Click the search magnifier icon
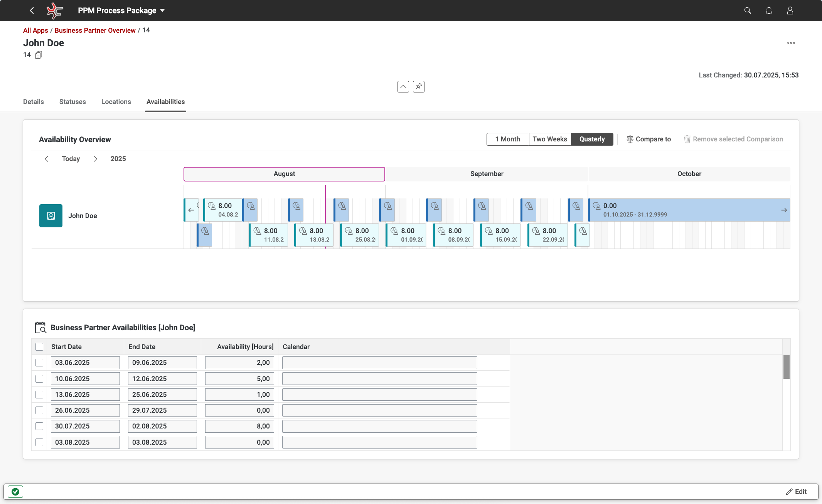Viewport: 822px width, 504px height. [x=747, y=10]
